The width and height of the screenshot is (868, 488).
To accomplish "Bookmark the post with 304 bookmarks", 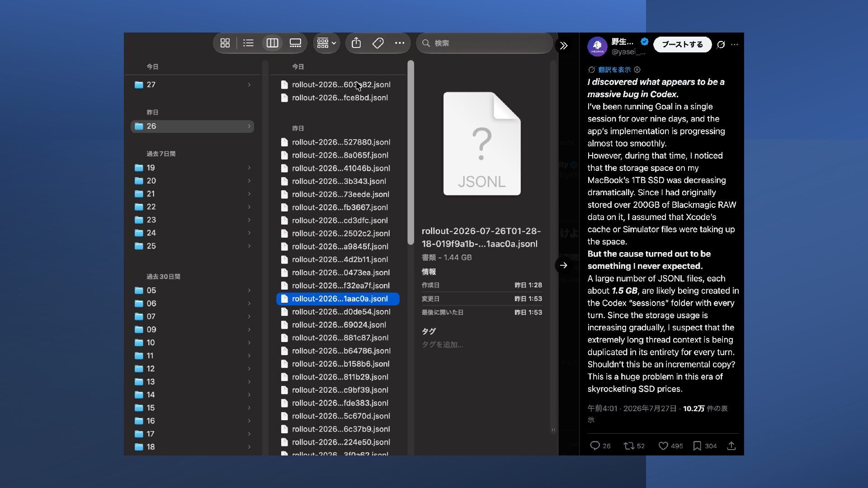I will tap(697, 446).
